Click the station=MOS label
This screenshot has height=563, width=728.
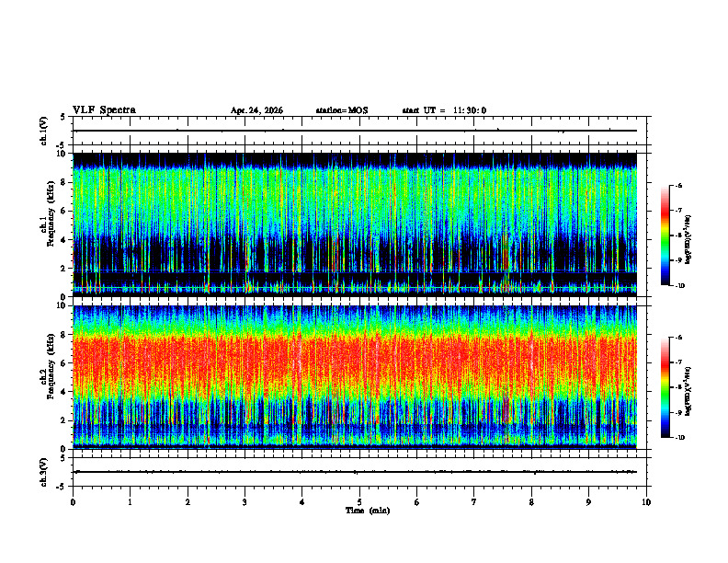342,110
